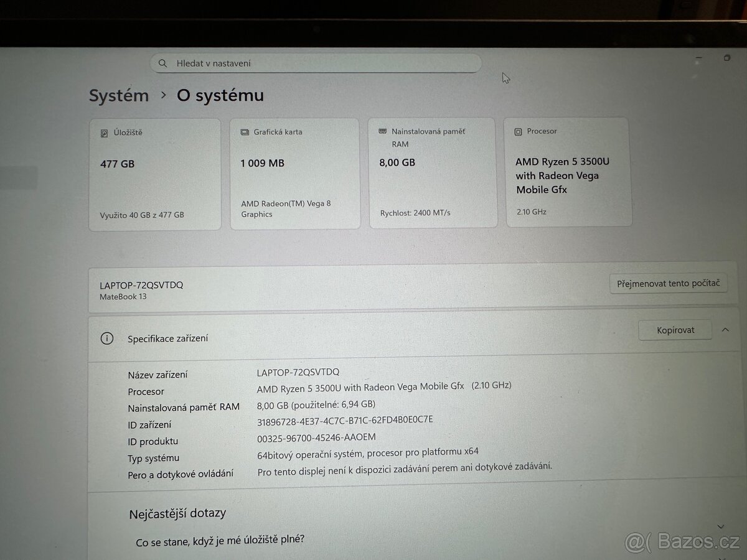The height and width of the screenshot is (560, 747).
Task: Click the Grafická karta GPU icon
Action: coord(243,132)
